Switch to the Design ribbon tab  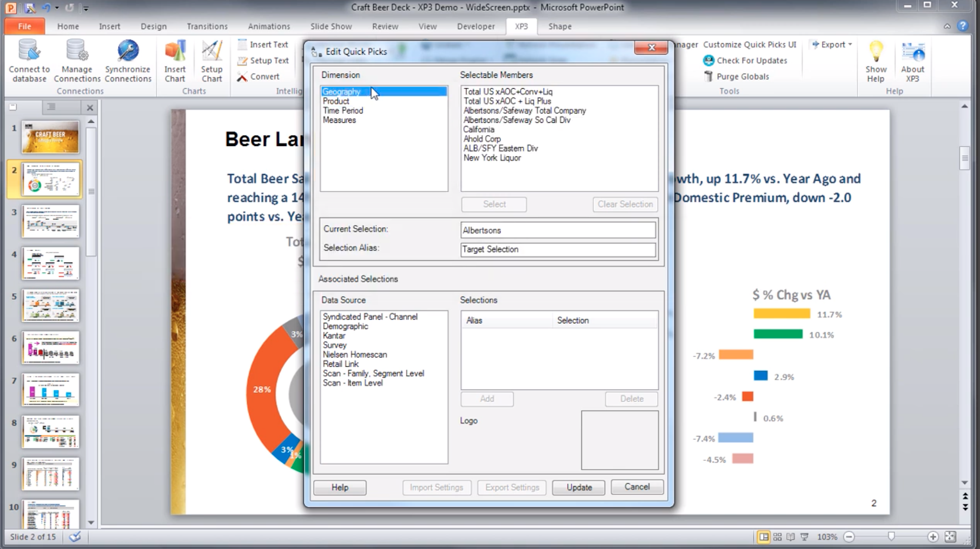[x=154, y=26]
